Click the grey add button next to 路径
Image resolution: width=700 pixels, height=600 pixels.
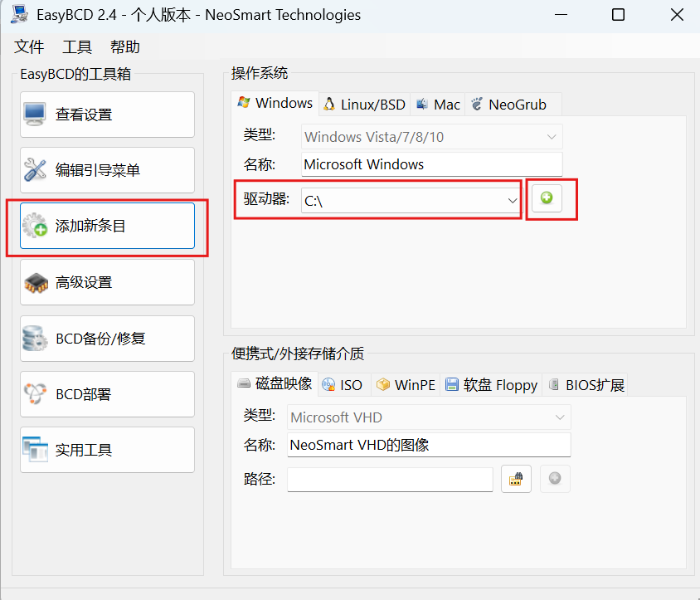tap(555, 479)
